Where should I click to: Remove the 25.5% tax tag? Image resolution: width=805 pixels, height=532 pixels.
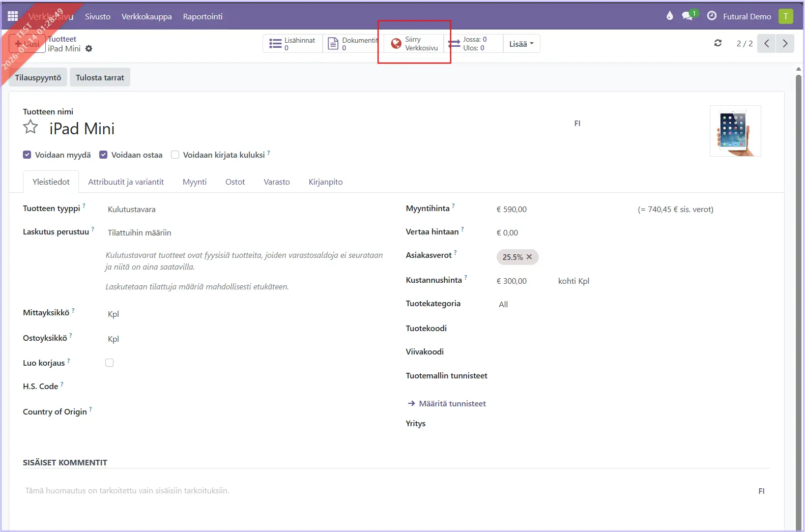(x=529, y=257)
